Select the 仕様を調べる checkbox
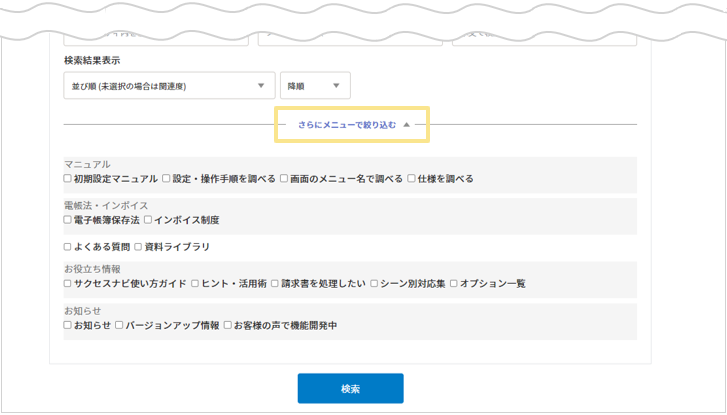Viewport: 727px width, 415px height. [x=412, y=179]
